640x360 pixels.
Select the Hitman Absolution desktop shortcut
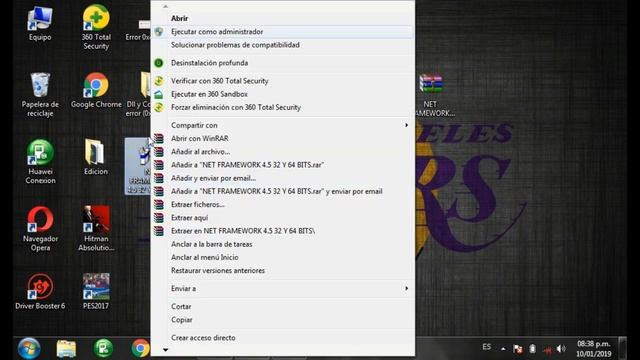tap(96, 229)
